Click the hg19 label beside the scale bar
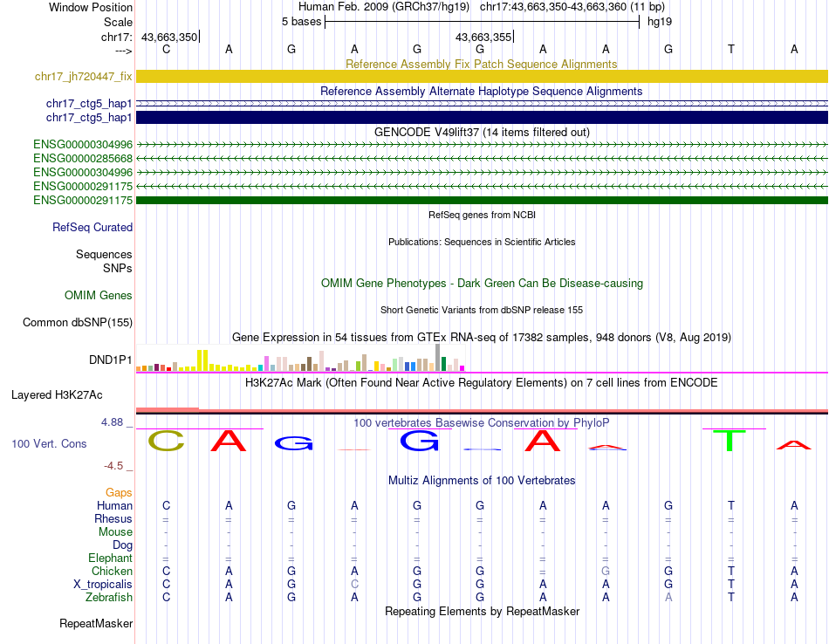 (x=660, y=22)
